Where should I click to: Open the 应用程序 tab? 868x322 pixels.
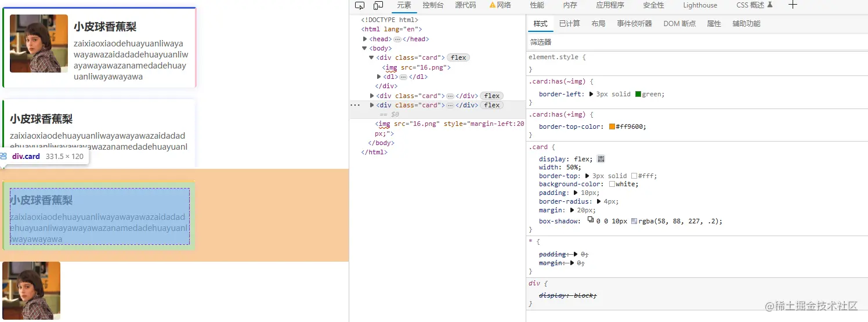pos(610,5)
